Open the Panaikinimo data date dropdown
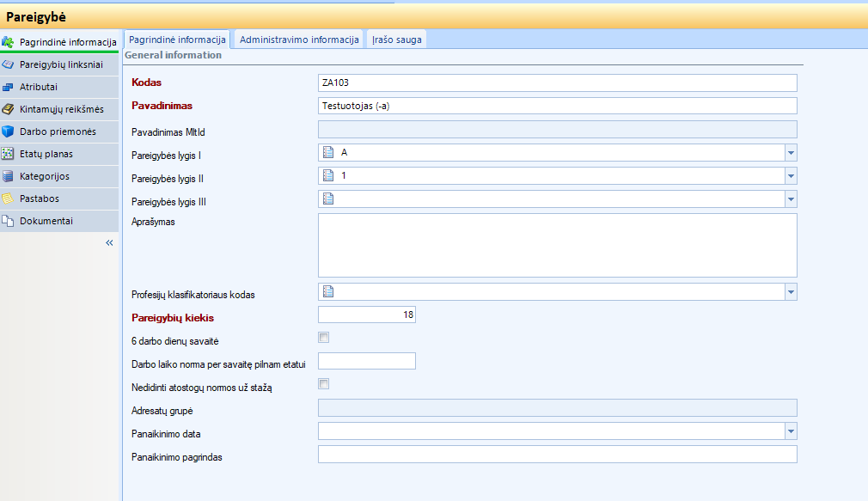 click(x=790, y=431)
